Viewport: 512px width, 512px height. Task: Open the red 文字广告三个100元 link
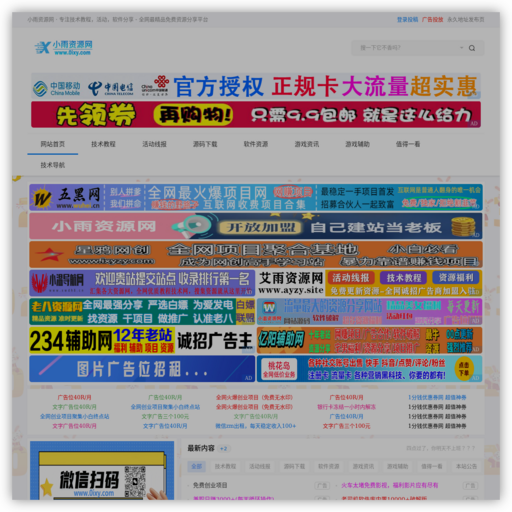pos(346,426)
